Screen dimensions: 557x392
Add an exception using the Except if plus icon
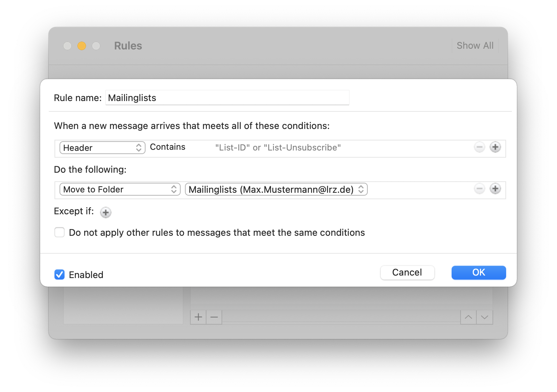105,212
